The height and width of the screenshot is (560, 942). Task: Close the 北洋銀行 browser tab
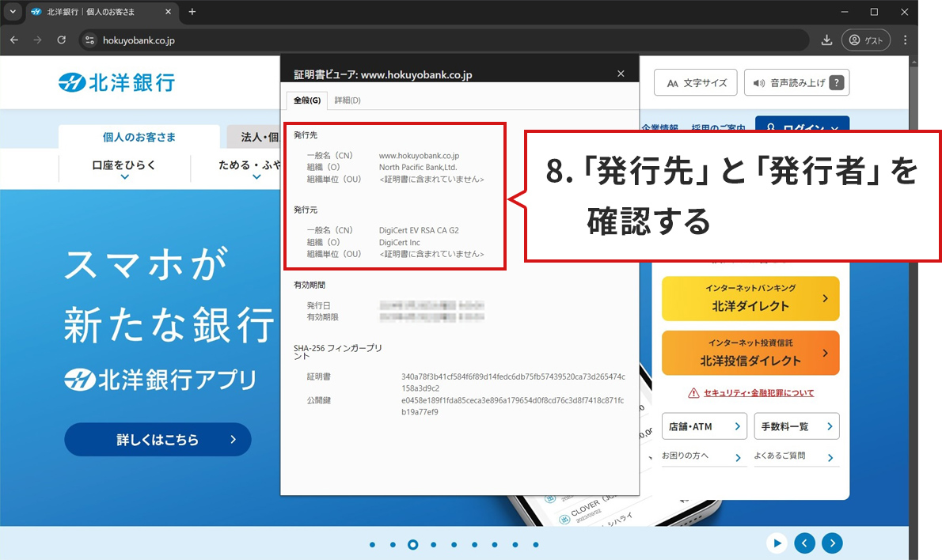[168, 11]
